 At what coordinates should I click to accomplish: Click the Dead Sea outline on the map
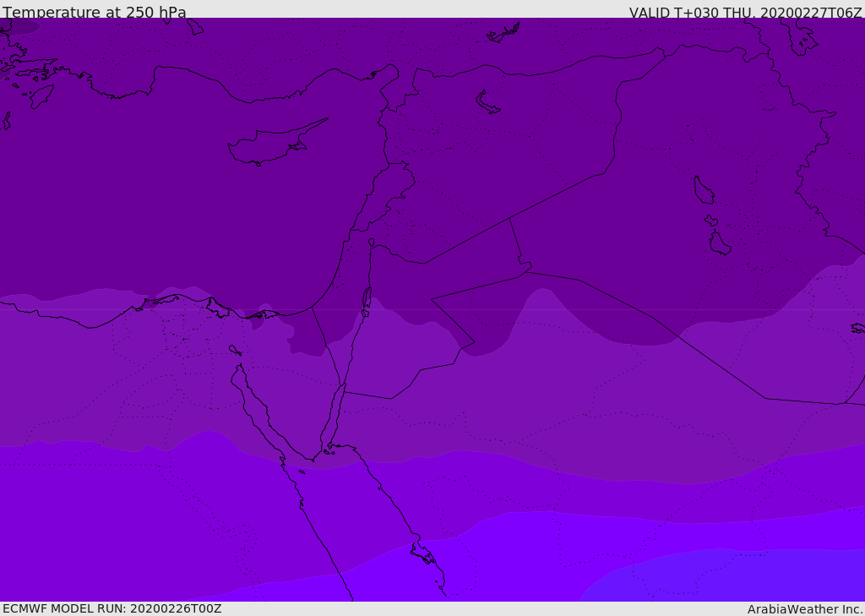[x=367, y=298]
